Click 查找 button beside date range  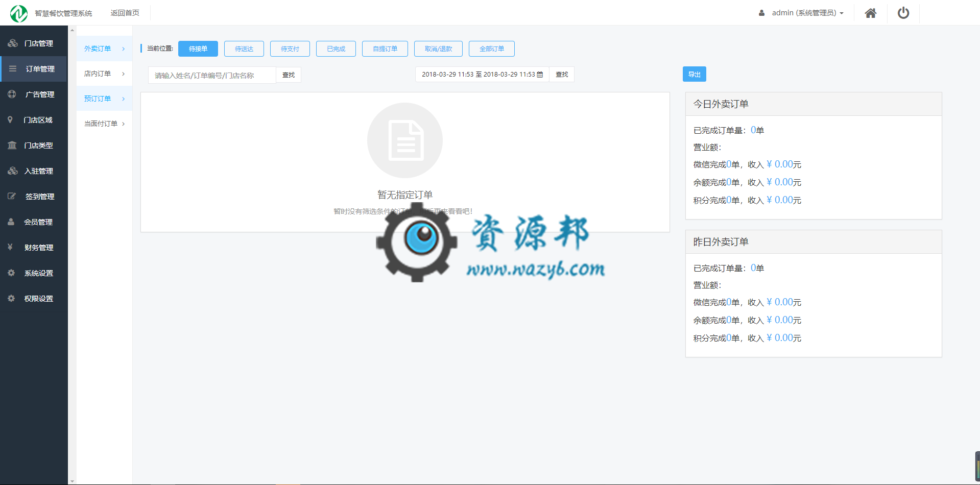(562, 75)
